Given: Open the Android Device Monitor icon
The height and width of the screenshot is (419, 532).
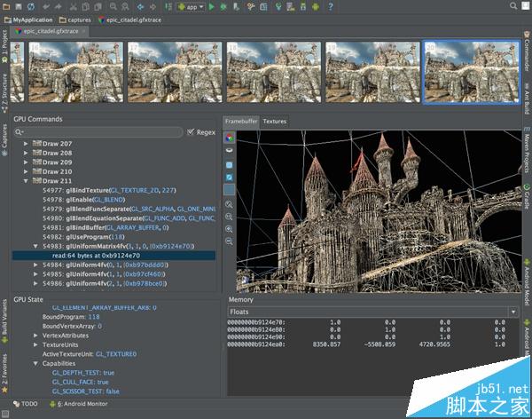Looking at the screenshot, I should pos(316,6).
